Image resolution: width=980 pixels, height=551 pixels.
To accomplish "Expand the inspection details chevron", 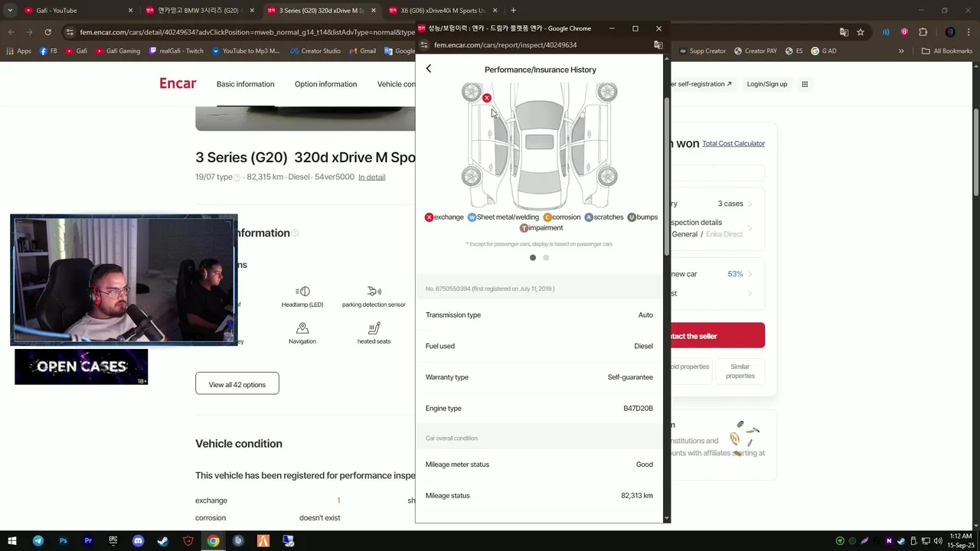I will click(x=750, y=228).
